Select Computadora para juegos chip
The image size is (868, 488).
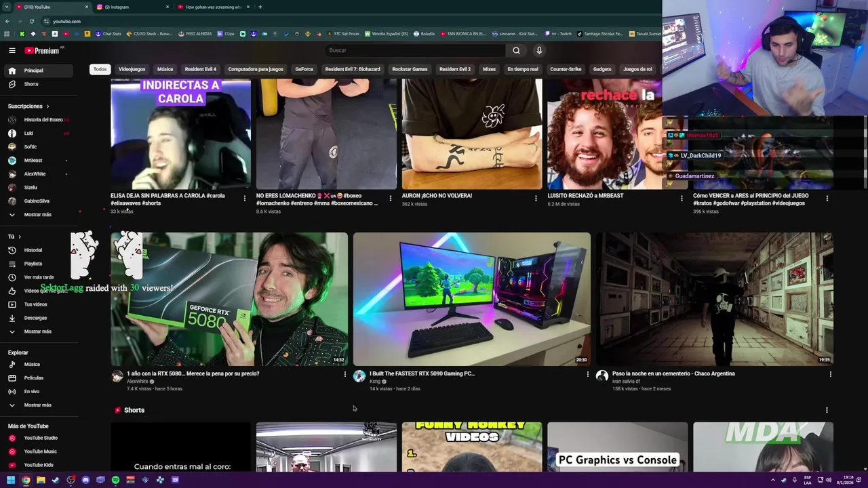(x=256, y=69)
